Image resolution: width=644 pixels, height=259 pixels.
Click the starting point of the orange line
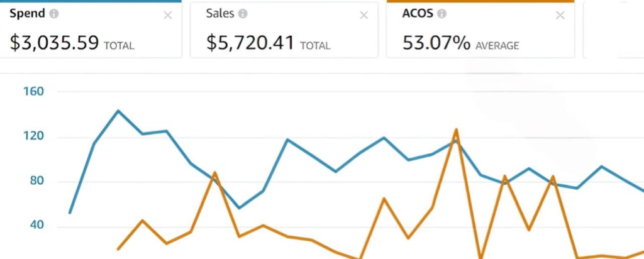click(x=118, y=250)
